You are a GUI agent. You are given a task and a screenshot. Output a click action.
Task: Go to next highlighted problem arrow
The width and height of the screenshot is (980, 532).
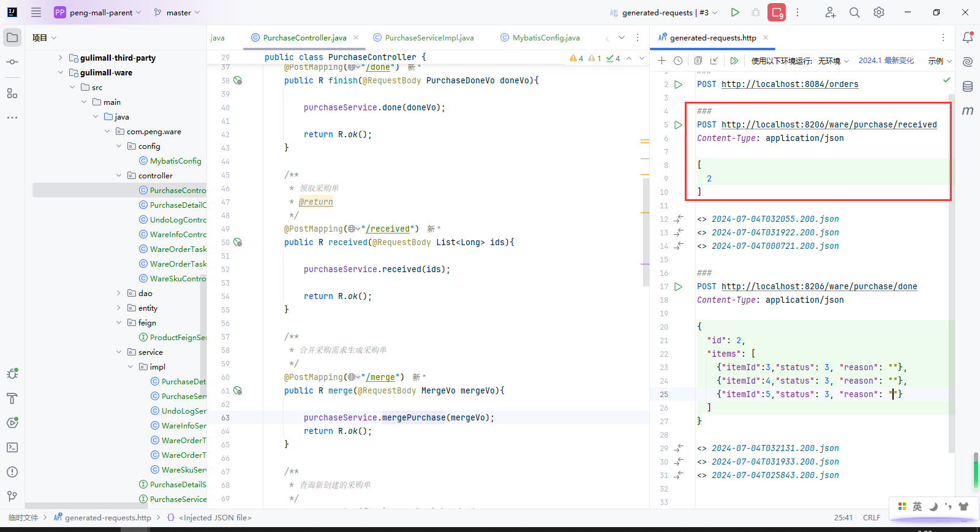tap(642, 58)
